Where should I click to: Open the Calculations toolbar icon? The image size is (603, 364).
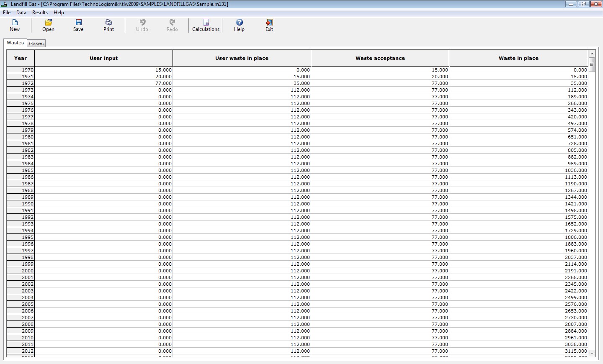click(x=206, y=23)
